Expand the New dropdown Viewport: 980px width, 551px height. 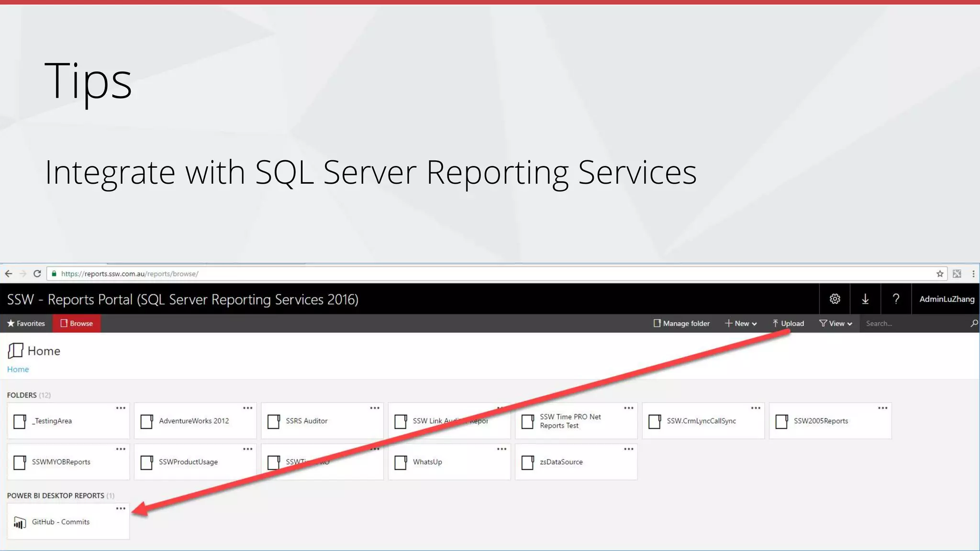click(x=741, y=323)
